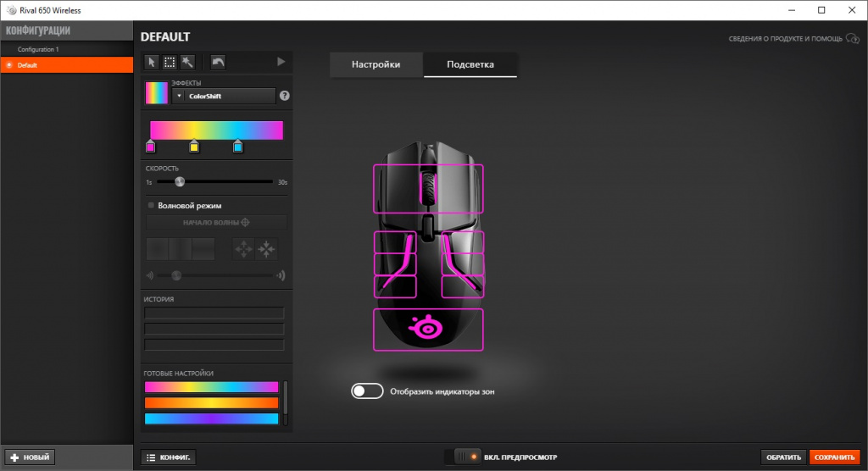Screen dimensions: 868x471
Task: Click the Обратить button
Action: pos(782,457)
